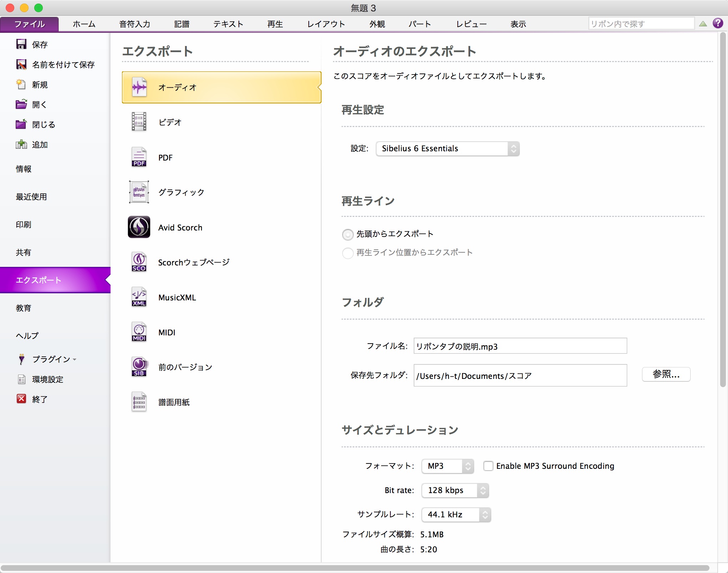Open the MP3 format dropdown

coord(447,466)
